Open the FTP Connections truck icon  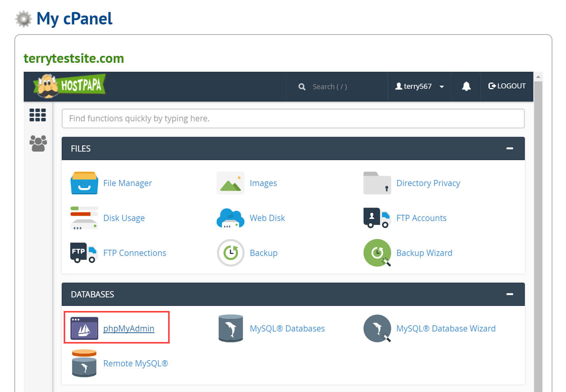click(x=83, y=253)
